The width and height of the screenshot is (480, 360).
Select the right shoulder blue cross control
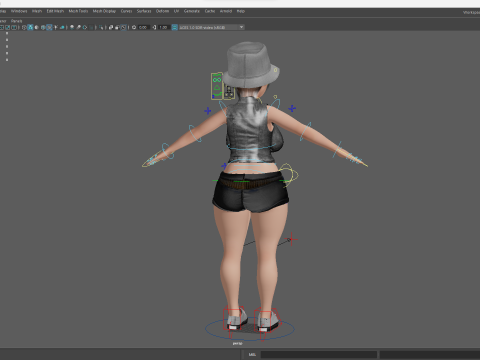[292, 108]
